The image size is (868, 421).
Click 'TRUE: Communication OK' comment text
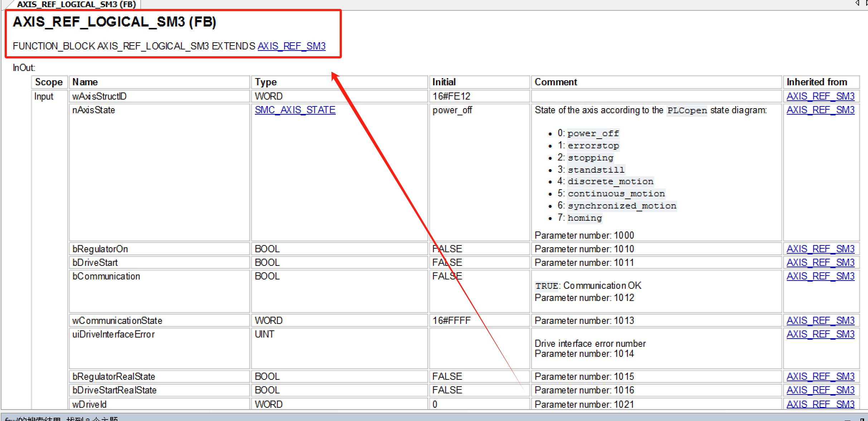click(x=588, y=286)
